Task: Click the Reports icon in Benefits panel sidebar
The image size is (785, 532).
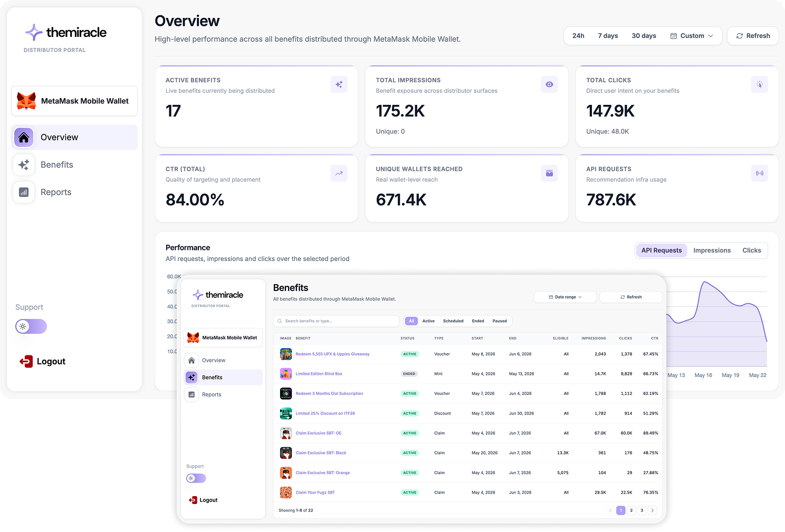Action: tap(192, 394)
